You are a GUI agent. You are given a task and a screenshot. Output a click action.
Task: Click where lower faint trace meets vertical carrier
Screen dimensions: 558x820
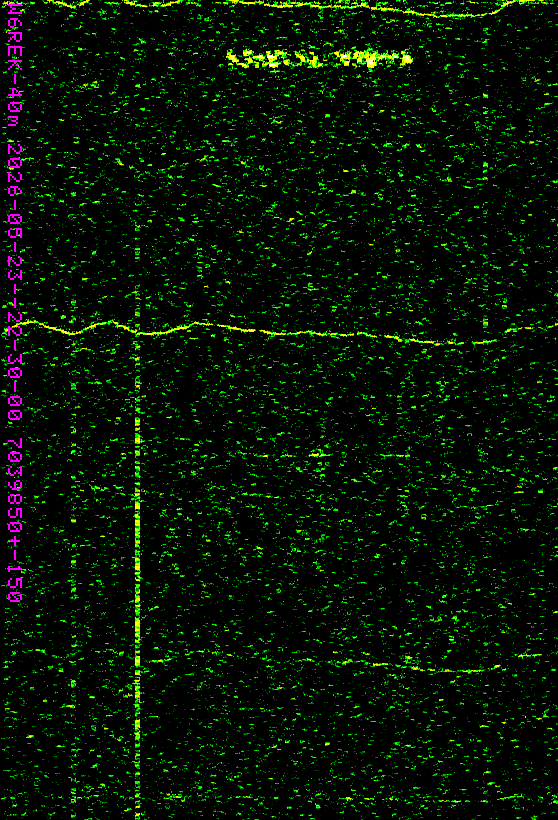138,661
